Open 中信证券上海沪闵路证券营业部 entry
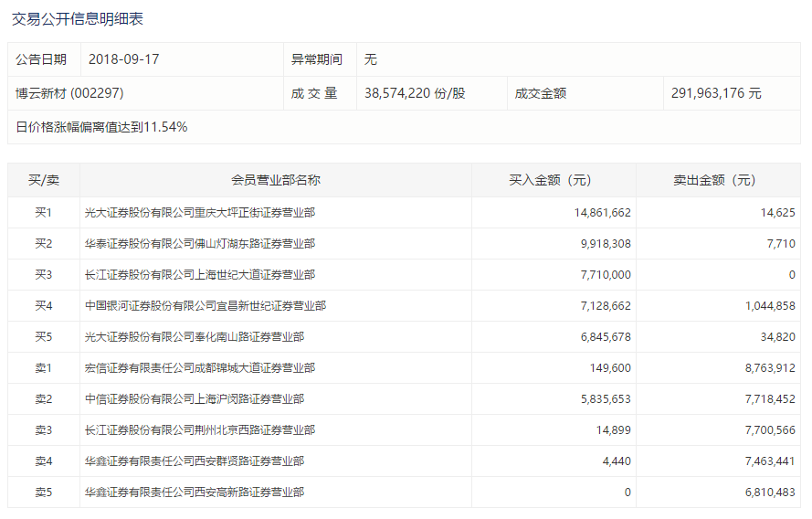812x519 pixels. [x=195, y=399]
